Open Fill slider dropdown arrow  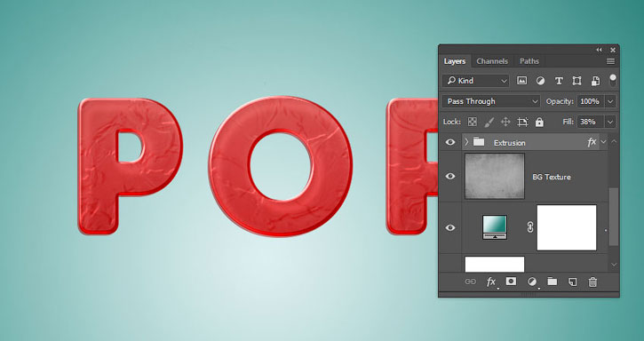pos(611,122)
